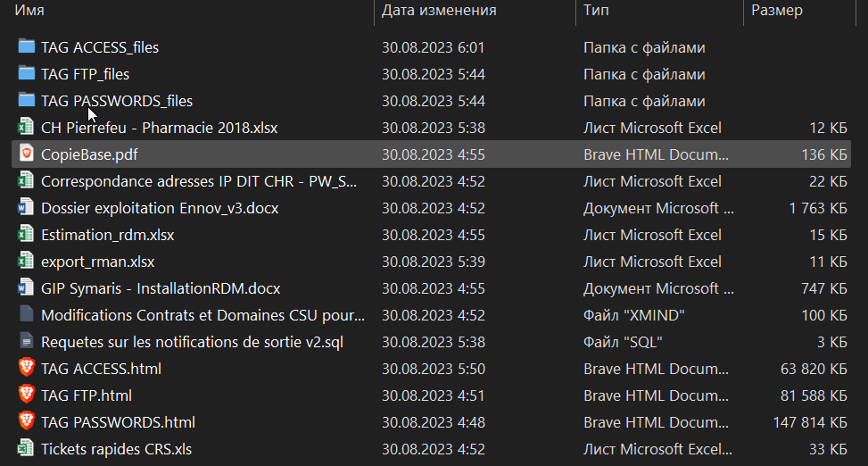Click the 11 КБ size of export_rman.xlsx

828,262
